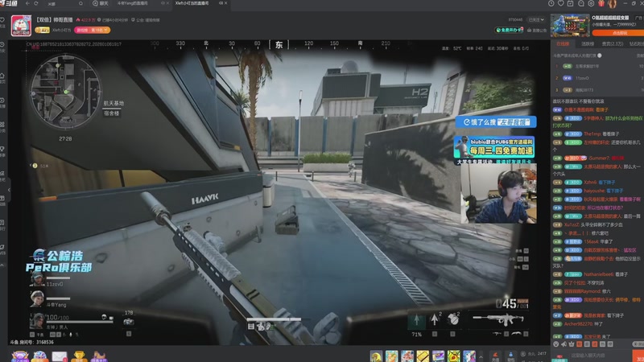Click the 充值 recharge icon

[x=495, y=356]
